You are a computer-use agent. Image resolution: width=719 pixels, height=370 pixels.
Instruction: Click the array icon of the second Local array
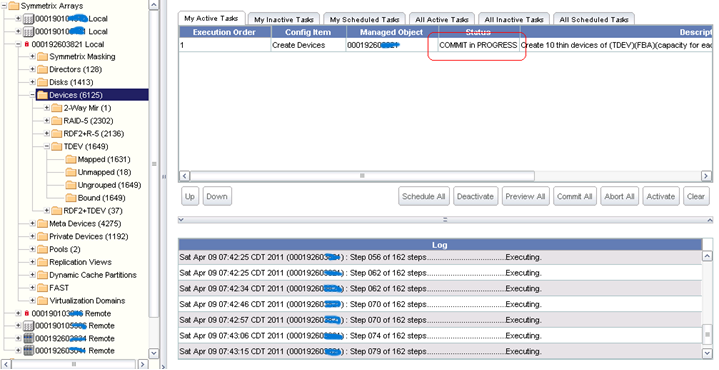[28, 32]
